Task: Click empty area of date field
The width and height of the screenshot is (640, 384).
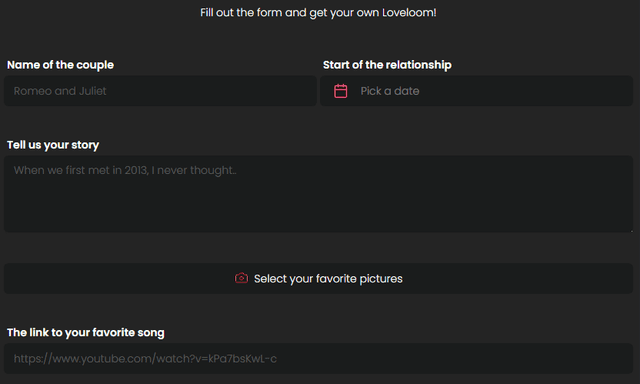Action: pyautogui.click(x=527, y=91)
